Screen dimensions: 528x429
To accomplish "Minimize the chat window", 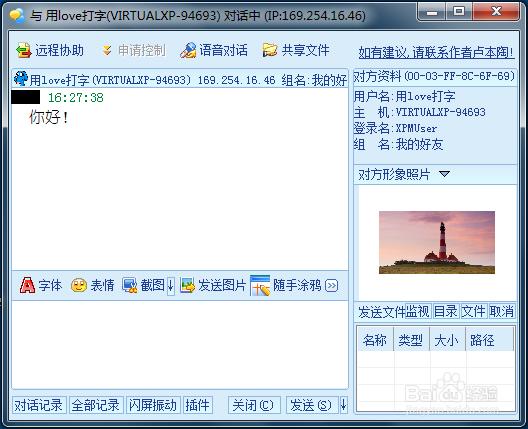I will click(x=432, y=12).
